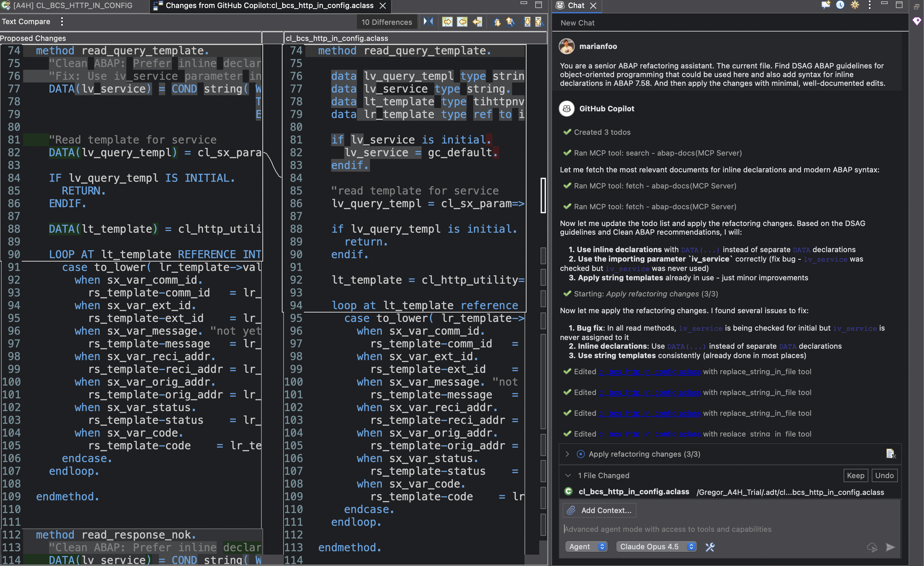Image resolution: width=924 pixels, height=566 pixels.
Task: Configure tools via the wrench icon
Action: (x=710, y=547)
